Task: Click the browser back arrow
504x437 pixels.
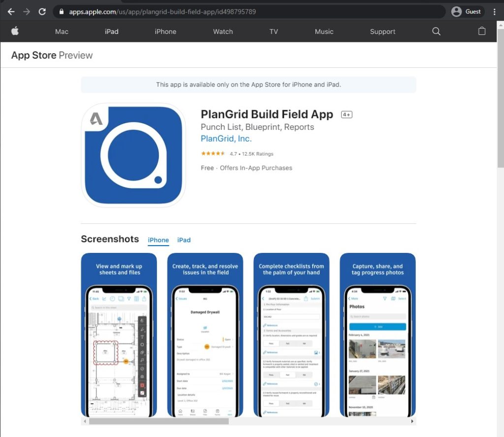Action: (11, 11)
